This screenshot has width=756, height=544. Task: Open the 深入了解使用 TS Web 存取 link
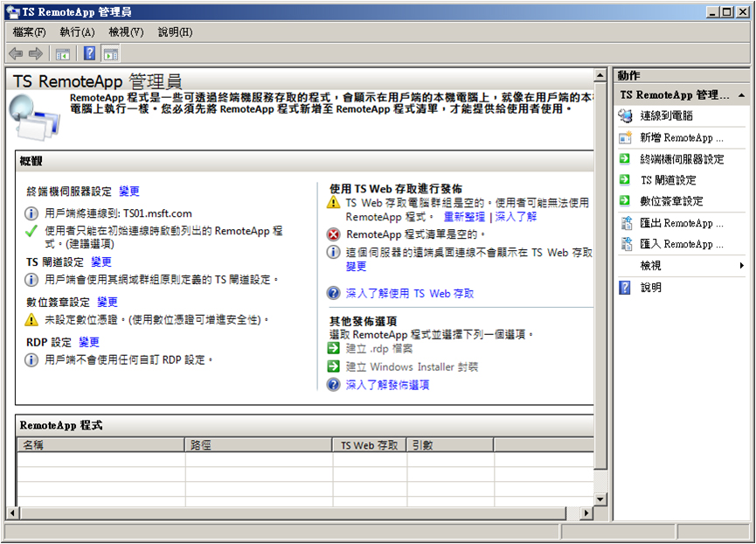[410, 294]
